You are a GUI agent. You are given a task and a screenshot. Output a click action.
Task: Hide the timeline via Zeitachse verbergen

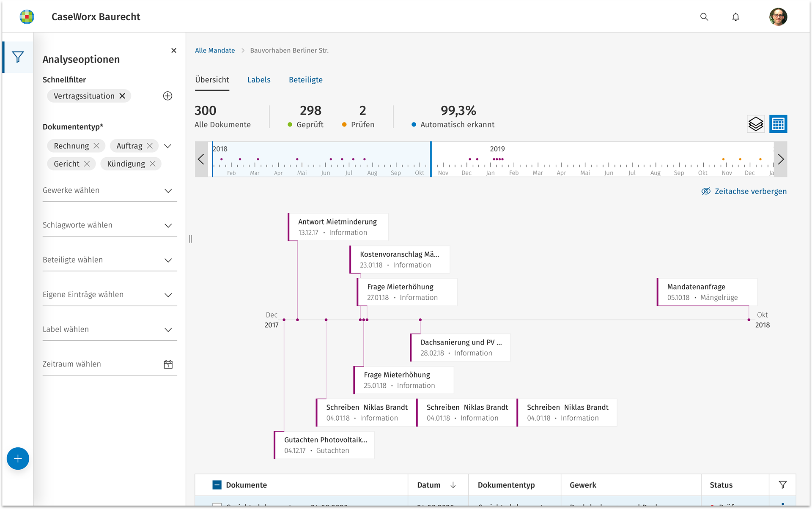(x=744, y=192)
